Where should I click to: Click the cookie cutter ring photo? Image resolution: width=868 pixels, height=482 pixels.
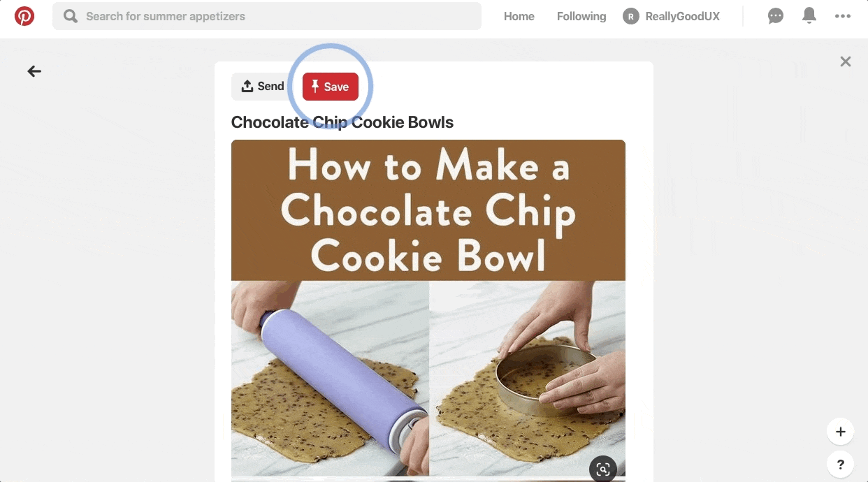528,379
